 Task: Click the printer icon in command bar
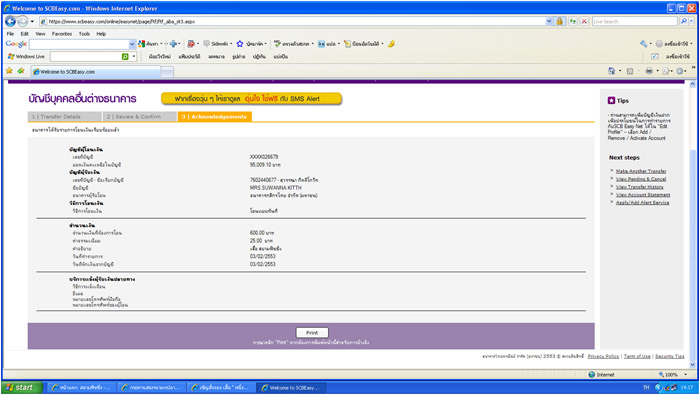649,71
